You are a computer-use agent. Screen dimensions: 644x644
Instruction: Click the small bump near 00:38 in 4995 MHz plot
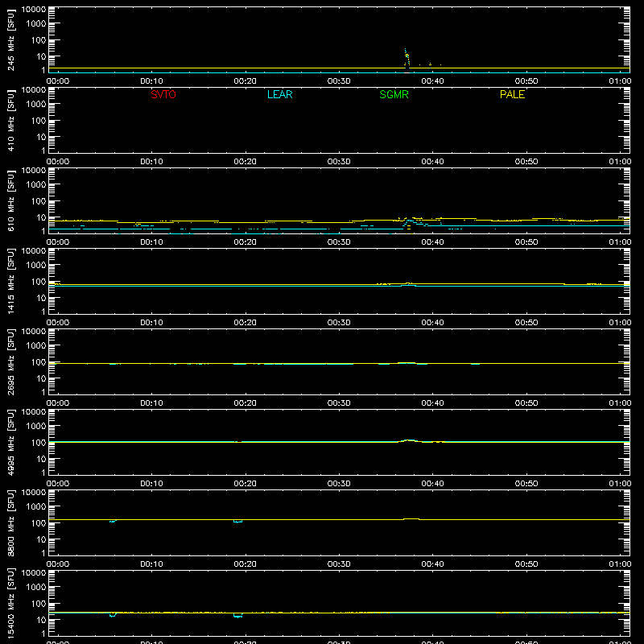[x=409, y=440]
